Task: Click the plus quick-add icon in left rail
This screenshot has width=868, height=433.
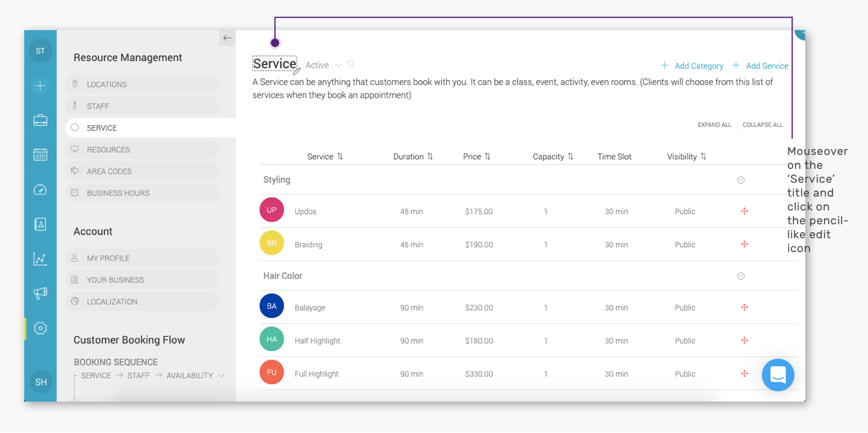Action: point(40,86)
